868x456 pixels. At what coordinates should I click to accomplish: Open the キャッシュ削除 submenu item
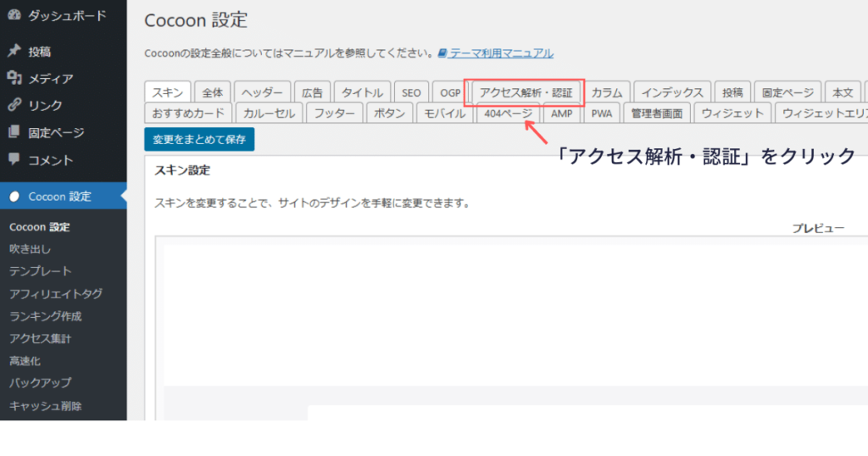(46, 406)
